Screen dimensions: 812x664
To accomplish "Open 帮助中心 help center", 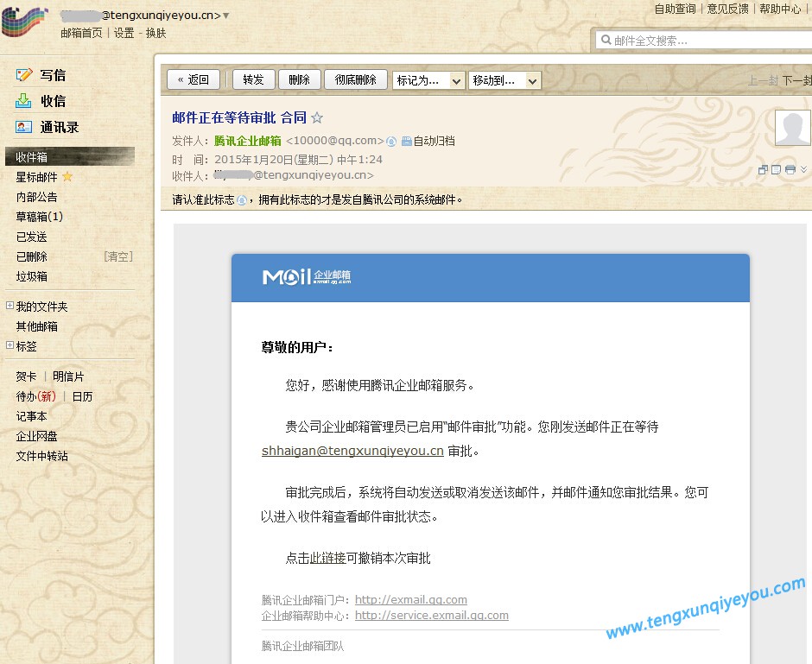I will [x=780, y=9].
